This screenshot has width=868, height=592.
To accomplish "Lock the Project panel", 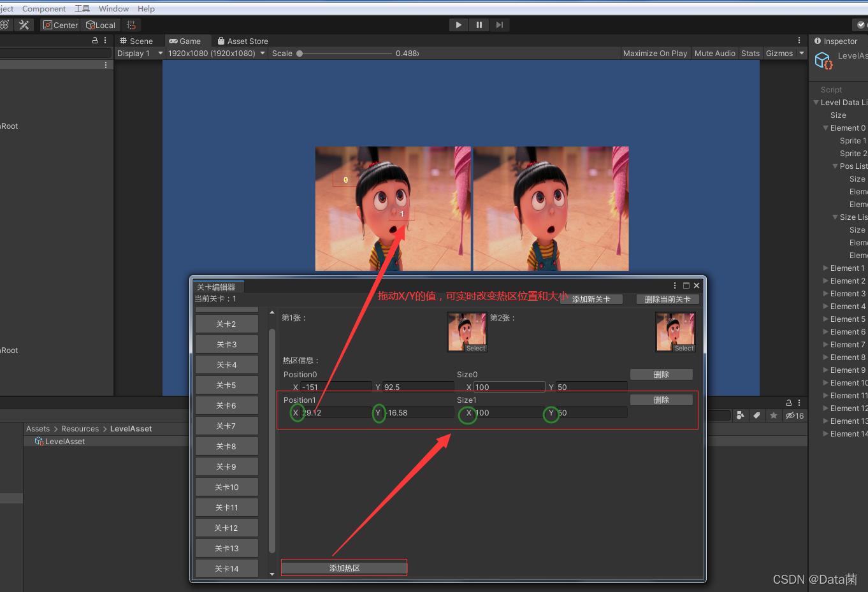I will click(789, 403).
